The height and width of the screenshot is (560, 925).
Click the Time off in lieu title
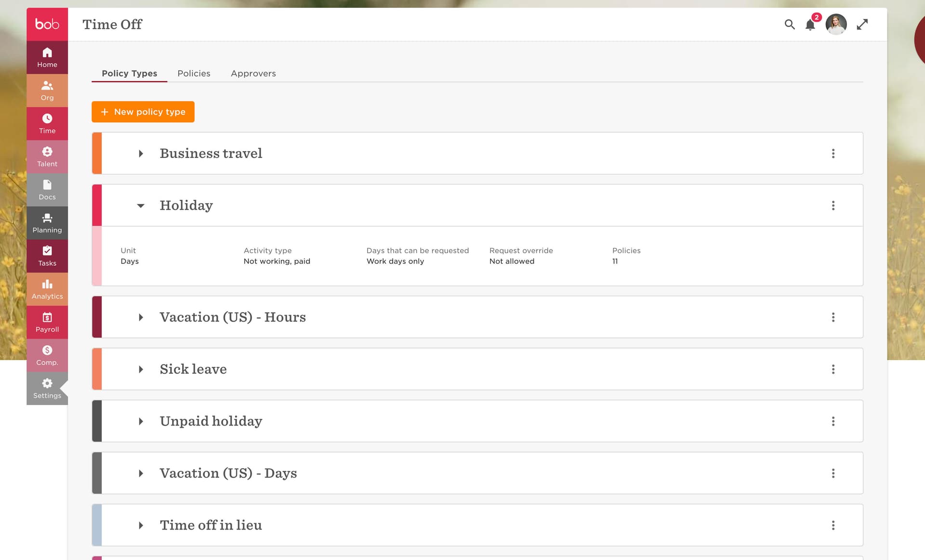211,525
